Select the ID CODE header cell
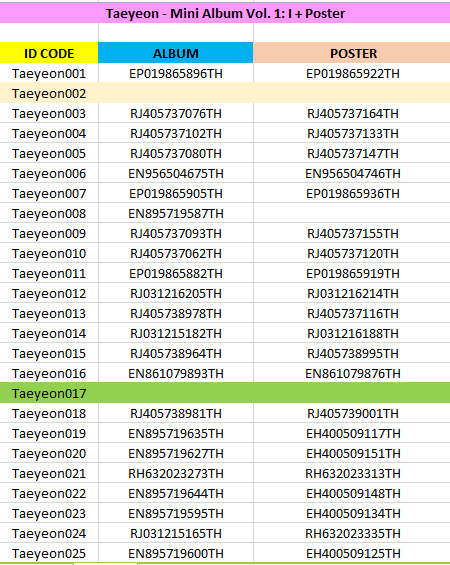 click(x=49, y=53)
